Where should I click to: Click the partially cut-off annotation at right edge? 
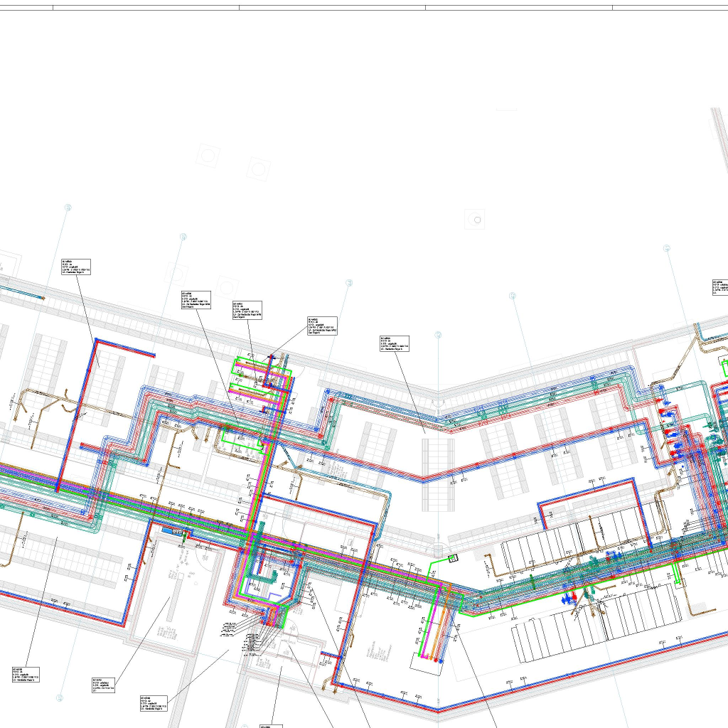[719, 286]
